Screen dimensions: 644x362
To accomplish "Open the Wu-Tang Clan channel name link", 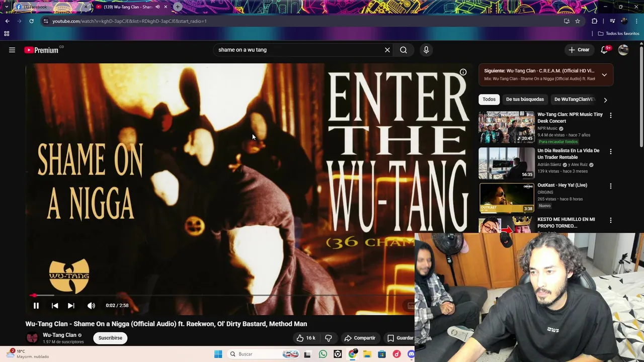I will click(59, 335).
